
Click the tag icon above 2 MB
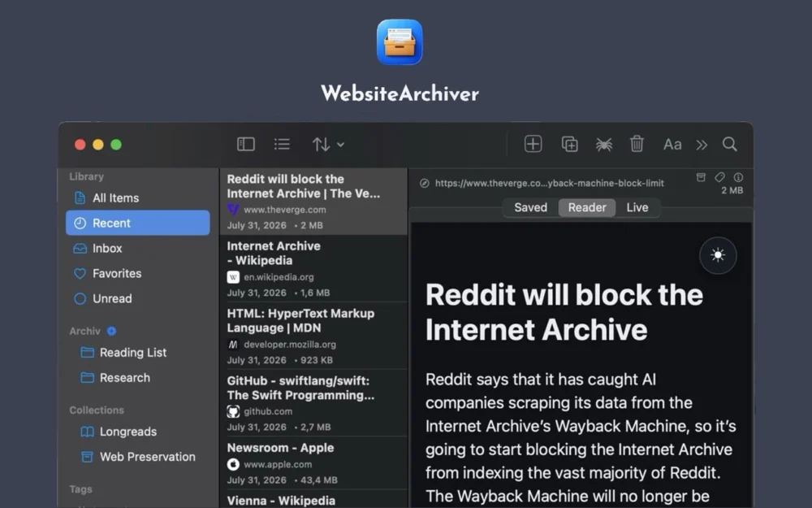[x=719, y=177]
